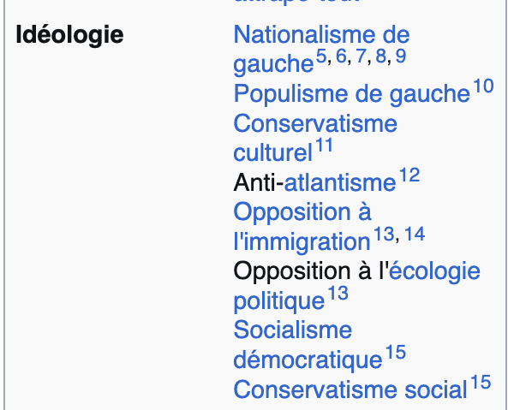Open footnote 13 after politique
Image resolution: width=532 pixels, height=410 pixels.
338,294
